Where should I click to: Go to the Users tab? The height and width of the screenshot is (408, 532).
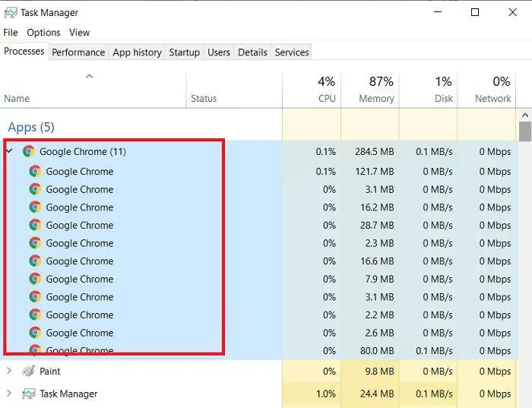coord(219,52)
